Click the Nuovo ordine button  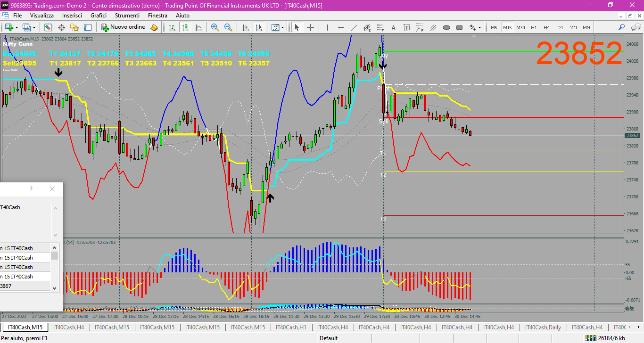(x=124, y=27)
